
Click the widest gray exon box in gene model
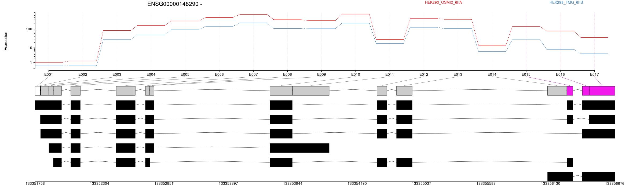[x=311, y=91]
